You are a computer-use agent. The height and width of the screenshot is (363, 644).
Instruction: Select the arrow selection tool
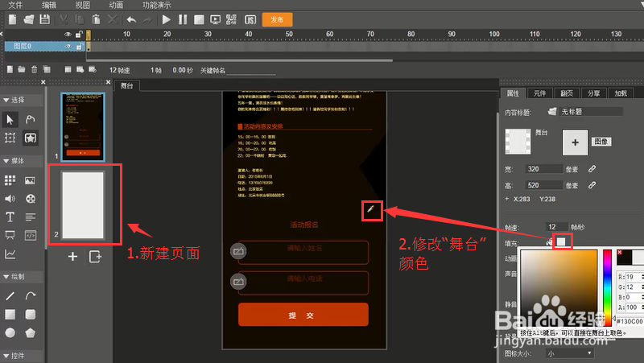pyautogui.click(x=10, y=119)
